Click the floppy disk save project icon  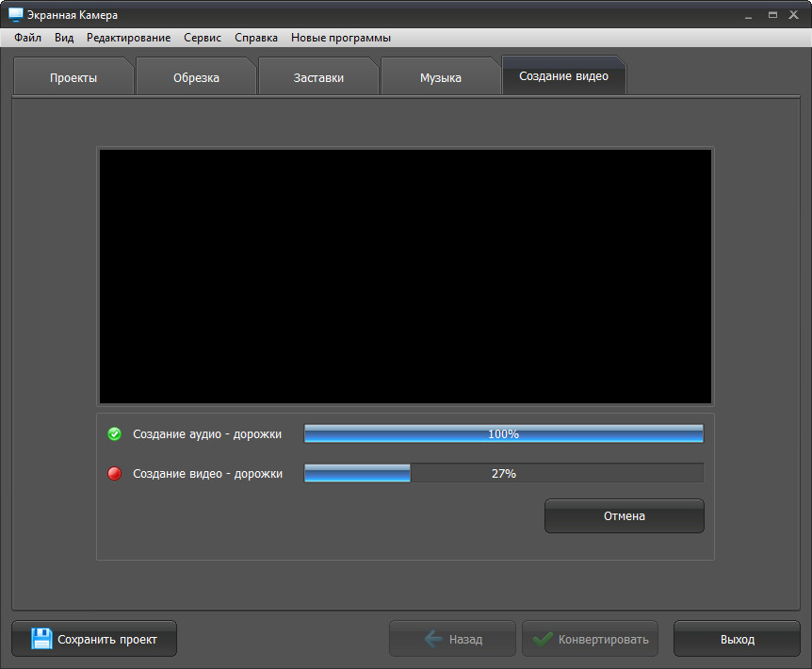click(41, 639)
